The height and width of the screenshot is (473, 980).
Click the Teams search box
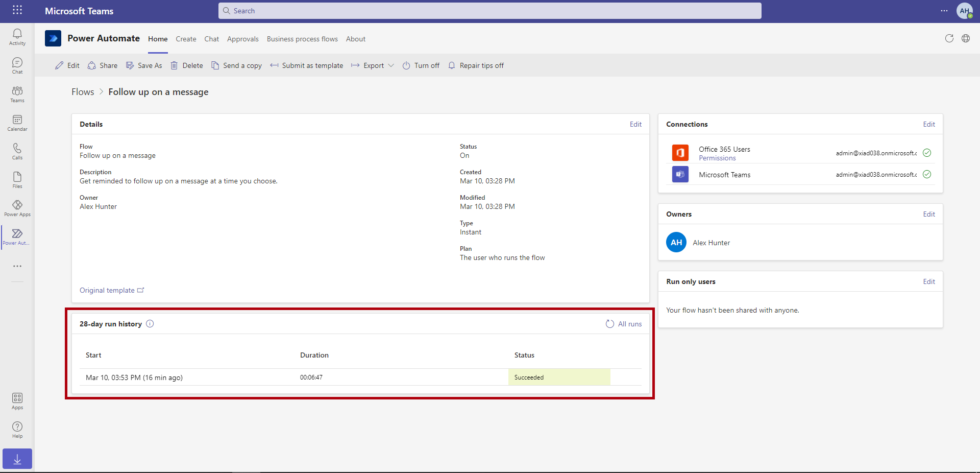[490, 11]
